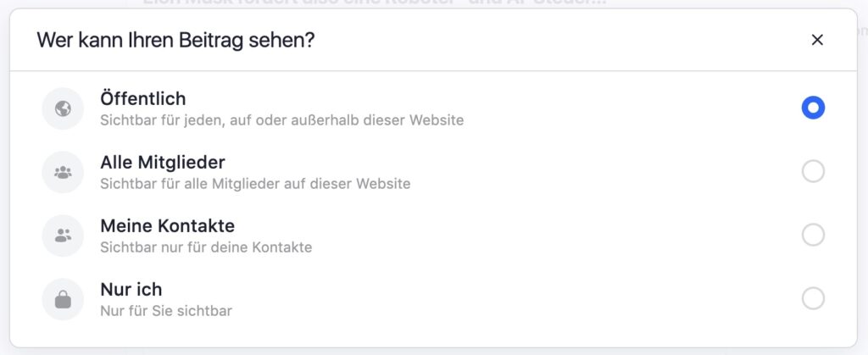Viewport: 868px width, 355px height.
Task: Click the 'Wer kann Ihren Beitrag sehen?' heading
Action: (175, 40)
